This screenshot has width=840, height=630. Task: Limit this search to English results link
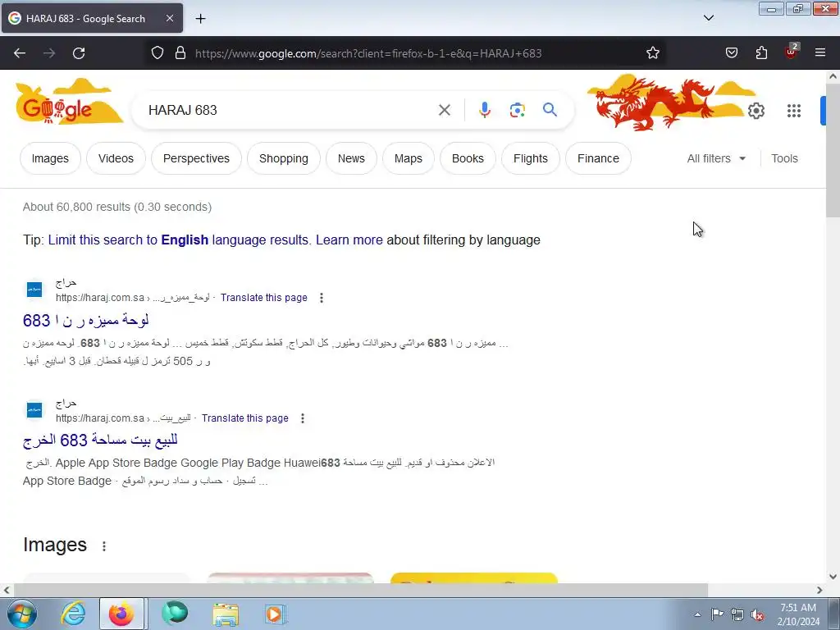pyautogui.click(x=179, y=240)
